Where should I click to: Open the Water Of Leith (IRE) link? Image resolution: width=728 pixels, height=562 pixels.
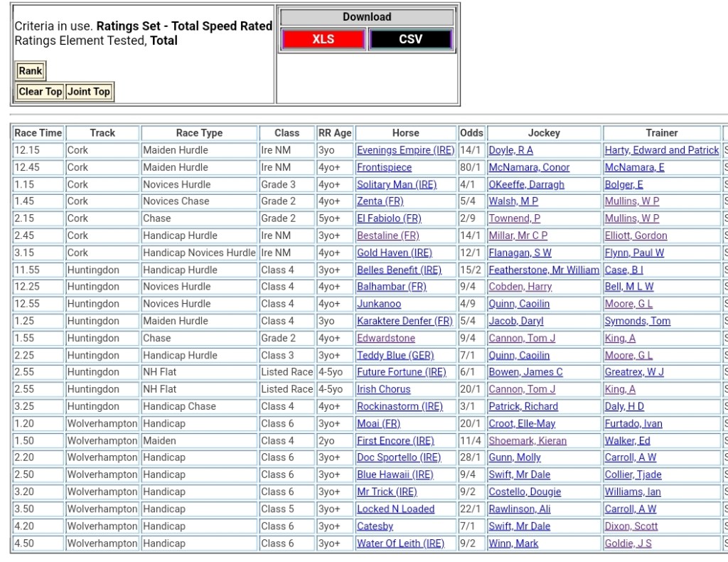click(x=400, y=543)
